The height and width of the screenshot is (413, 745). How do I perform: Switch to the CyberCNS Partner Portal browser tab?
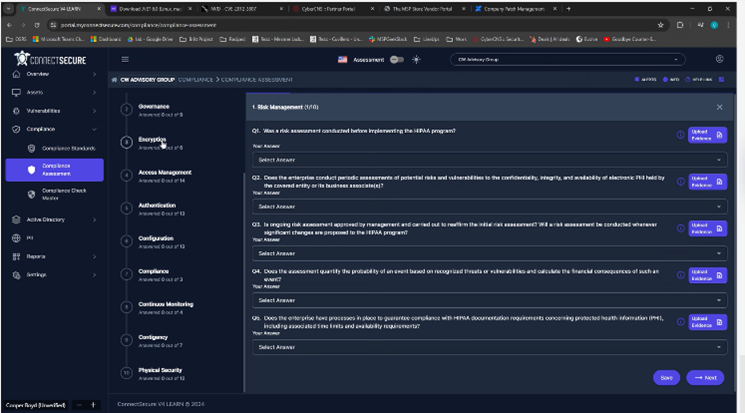click(333, 9)
